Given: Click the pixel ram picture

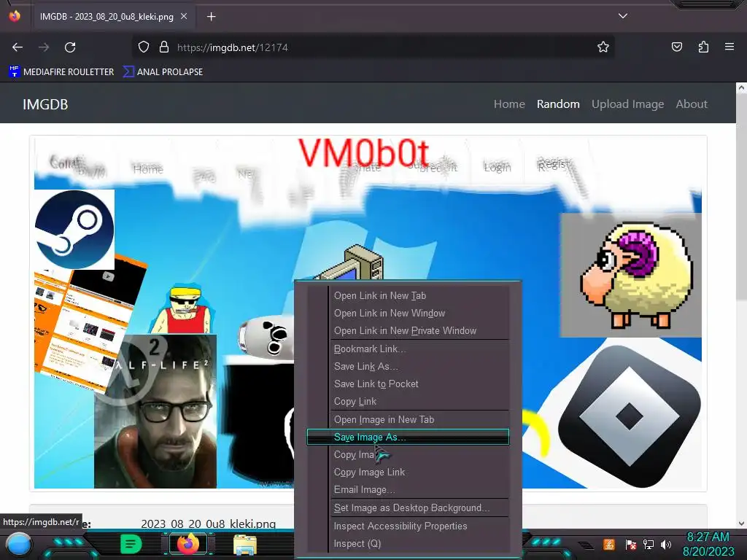Looking at the screenshot, I should coord(631,275).
